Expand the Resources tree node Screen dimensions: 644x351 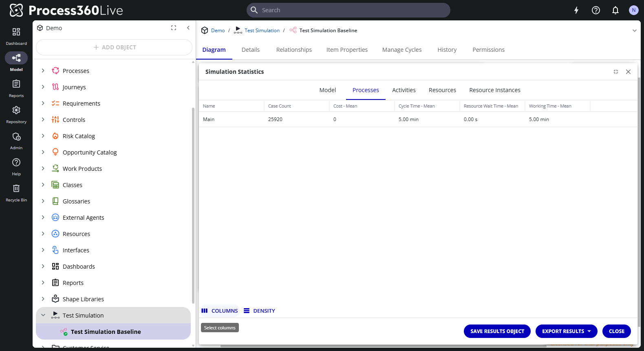pos(43,234)
